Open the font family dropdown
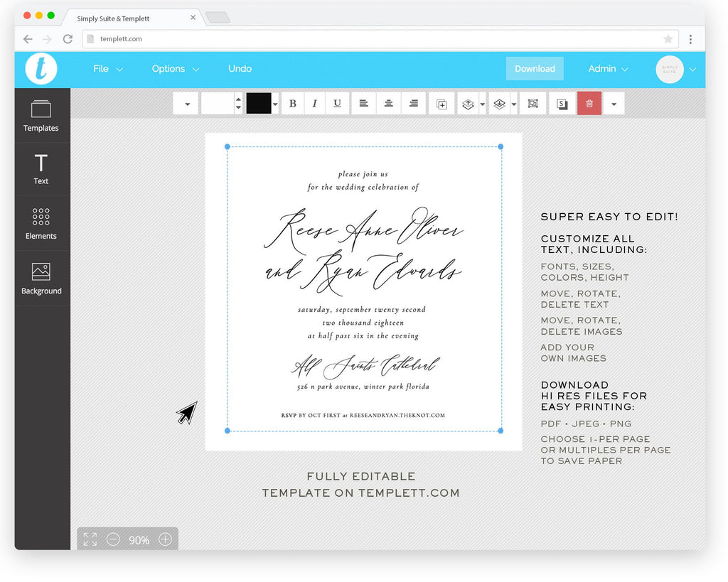Image resolution: width=728 pixels, height=582 pixels. [186, 104]
